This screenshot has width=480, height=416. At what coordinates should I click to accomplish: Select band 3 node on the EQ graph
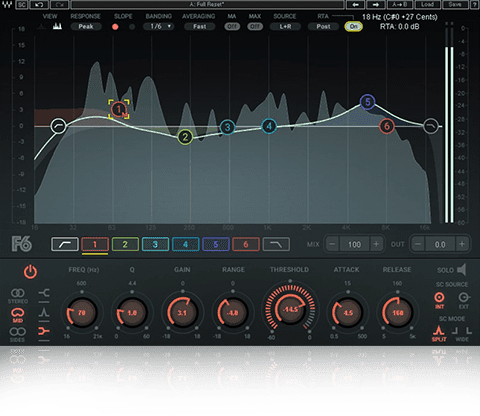coord(227,127)
